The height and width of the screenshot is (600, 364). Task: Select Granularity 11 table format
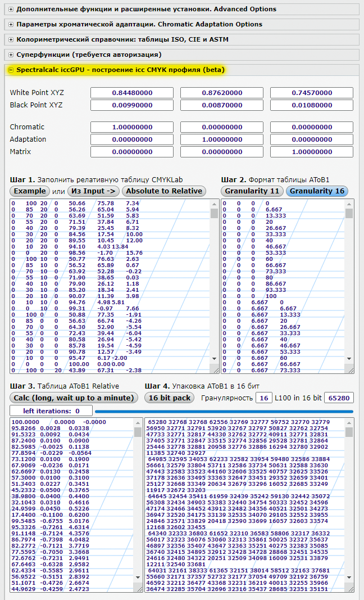click(252, 191)
